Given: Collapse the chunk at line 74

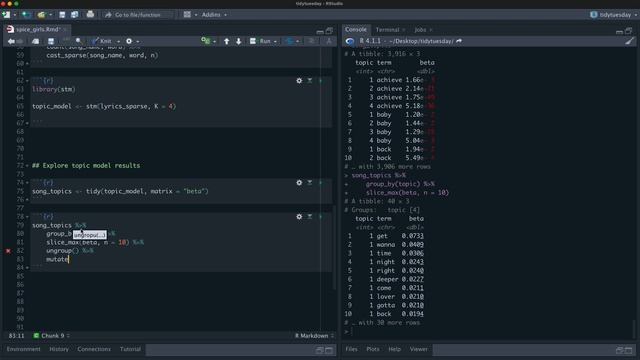Looking at the screenshot, I should pos(27,183).
